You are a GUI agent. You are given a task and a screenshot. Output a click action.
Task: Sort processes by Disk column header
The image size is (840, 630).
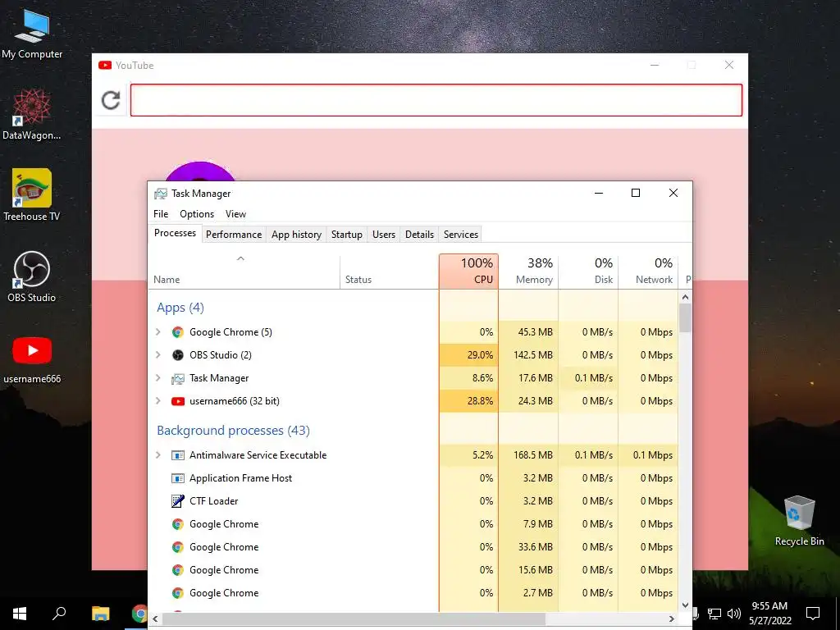coord(589,272)
